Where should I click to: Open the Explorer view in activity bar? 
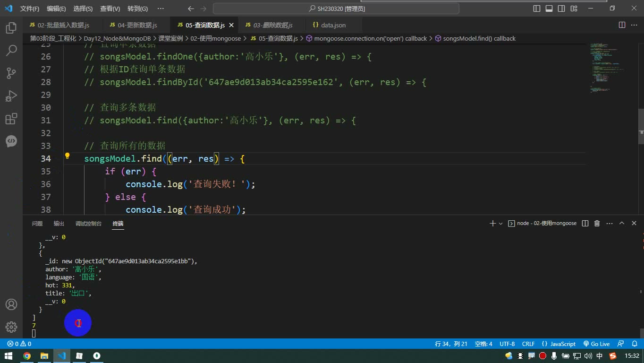tap(11, 28)
